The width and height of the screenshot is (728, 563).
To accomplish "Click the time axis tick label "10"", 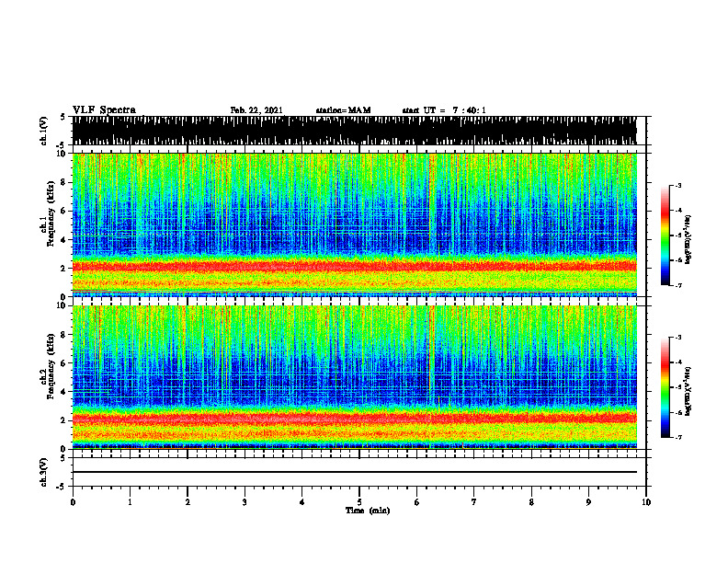I will point(646,502).
